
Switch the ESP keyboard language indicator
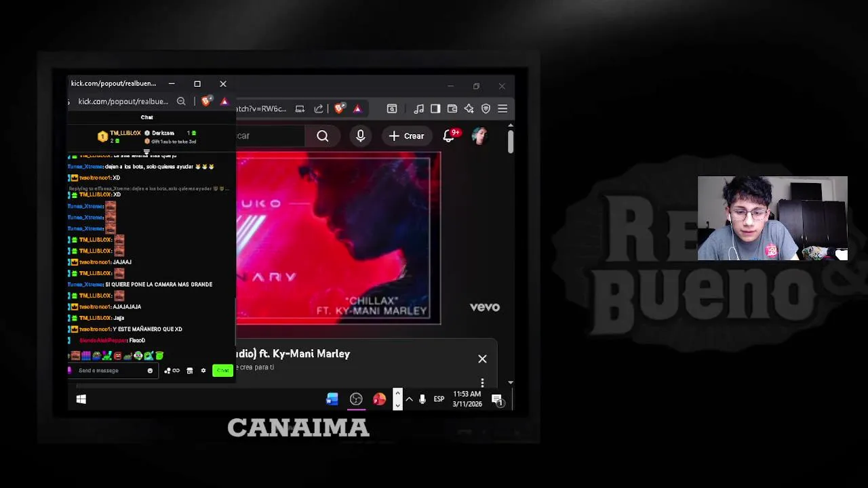pyautogui.click(x=439, y=399)
